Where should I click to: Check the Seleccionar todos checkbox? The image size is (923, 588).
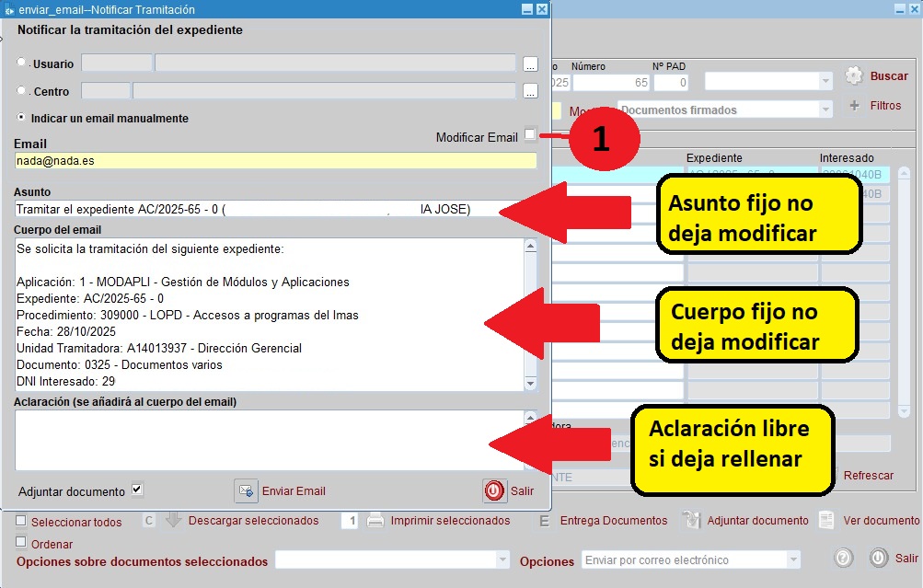(21, 521)
